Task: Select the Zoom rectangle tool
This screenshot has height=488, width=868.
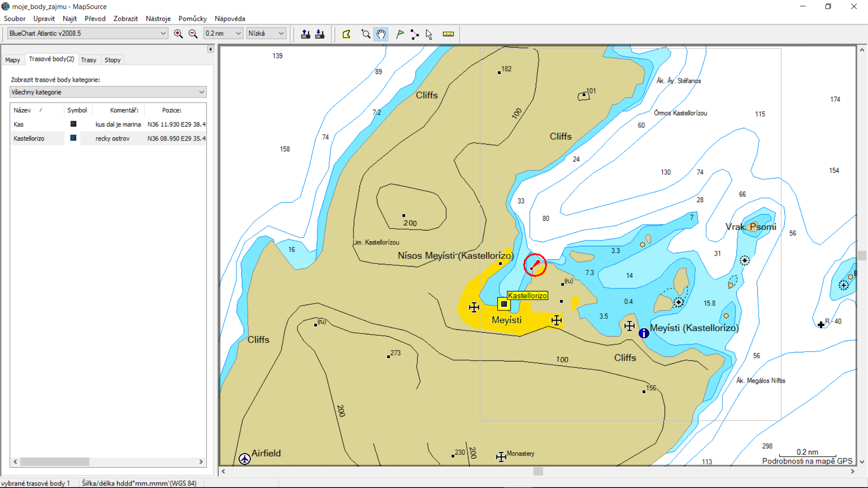Action: [366, 34]
